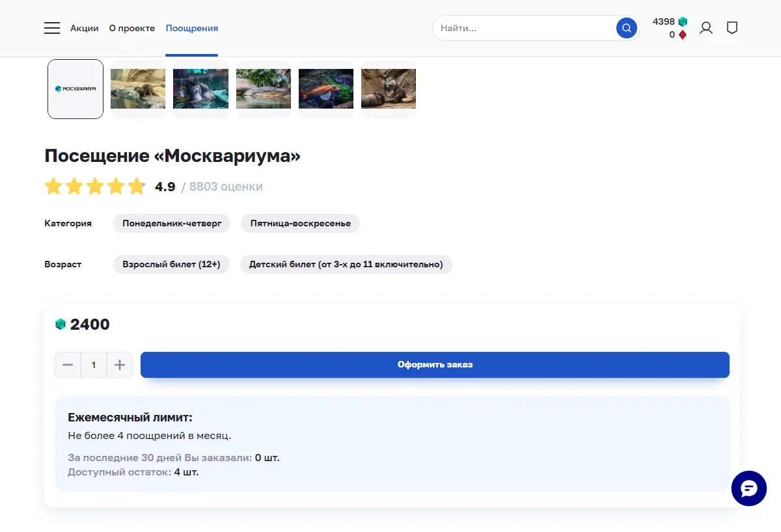Viewport: 781px width, 532px height.
Task: Decrease quantity with minus button
Action: pyautogui.click(x=68, y=365)
